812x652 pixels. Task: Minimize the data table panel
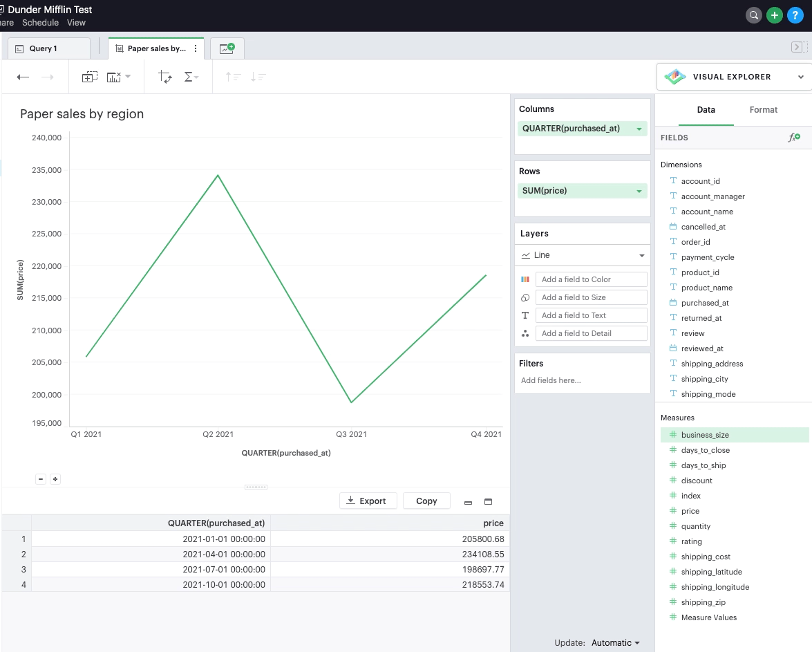468,502
